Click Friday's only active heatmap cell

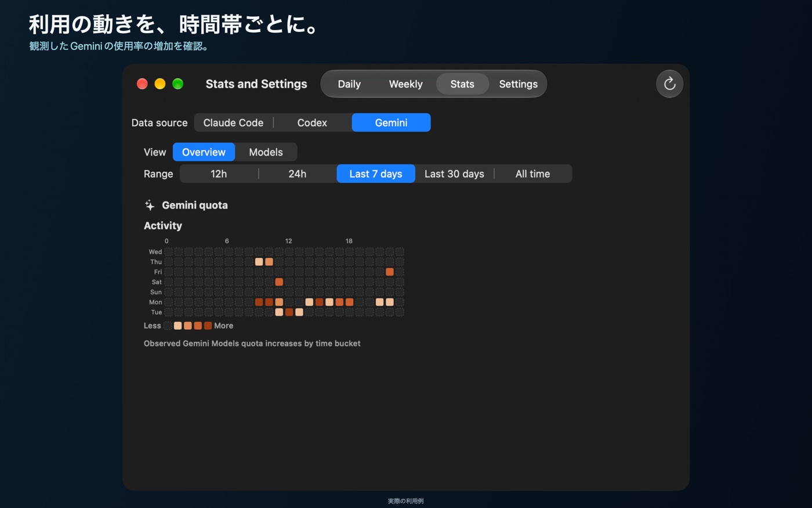pyautogui.click(x=390, y=272)
